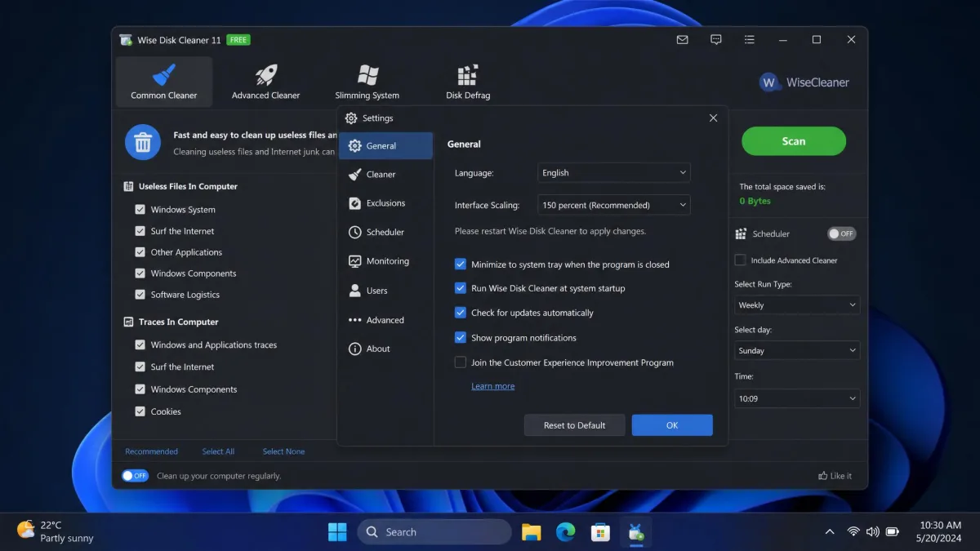Open the Common Cleaner broom icon

164,75
